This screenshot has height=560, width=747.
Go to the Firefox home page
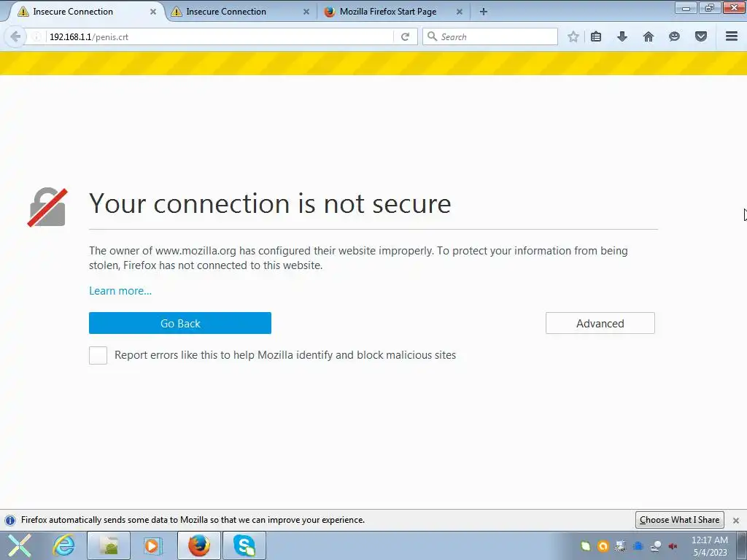coord(649,36)
